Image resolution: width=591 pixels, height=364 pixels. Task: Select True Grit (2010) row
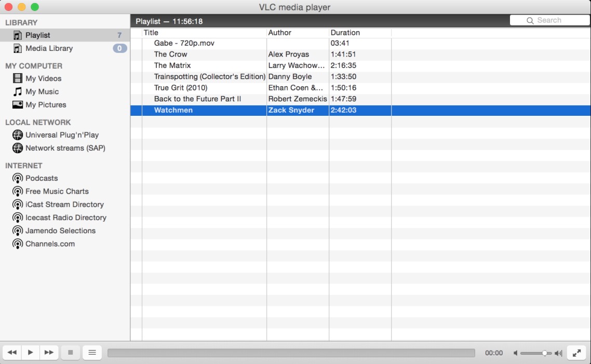pos(361,88)
